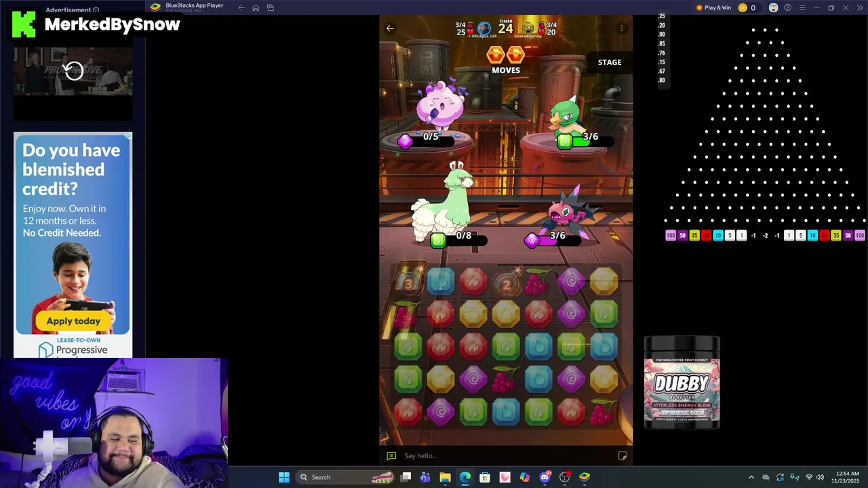The image size is (868, 488).
Task: Open the in-game three-dot options menu
Action: click(621, 28)
